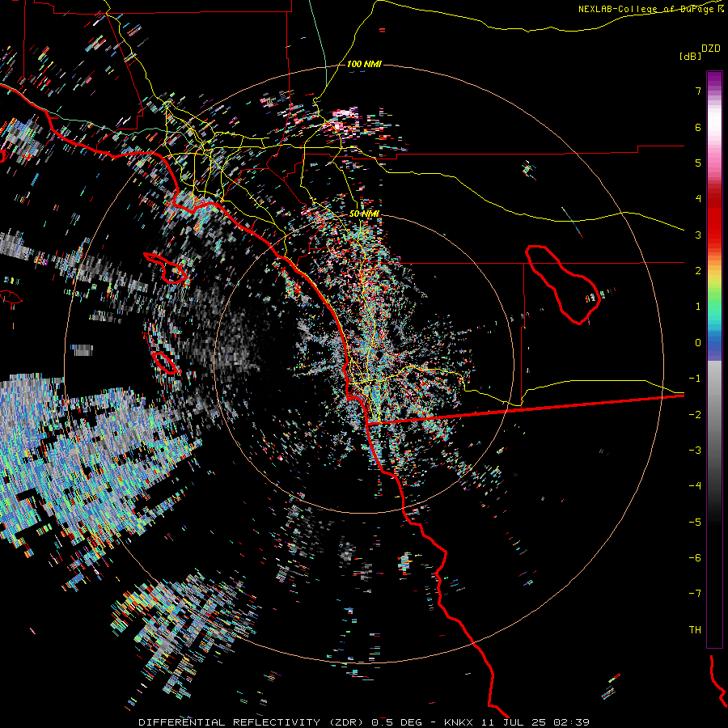The image size is (728, 728).
Task: Click the -5 value on the color scale
Action: click(x=695, y=523)
